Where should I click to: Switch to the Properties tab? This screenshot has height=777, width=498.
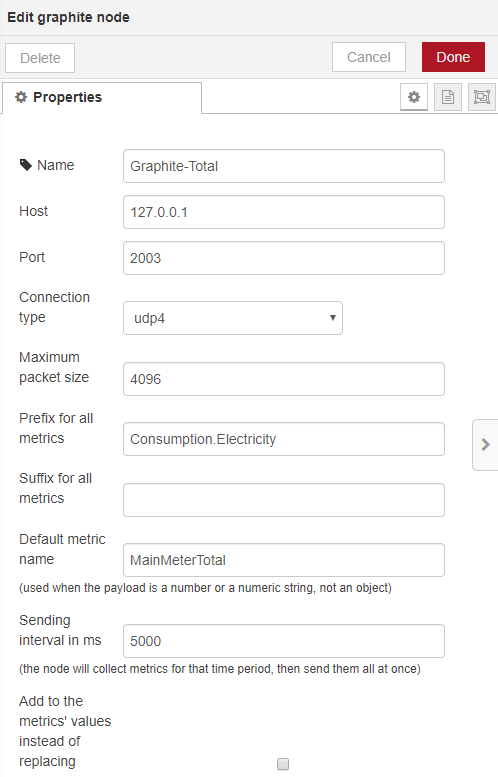click(102, 98)
